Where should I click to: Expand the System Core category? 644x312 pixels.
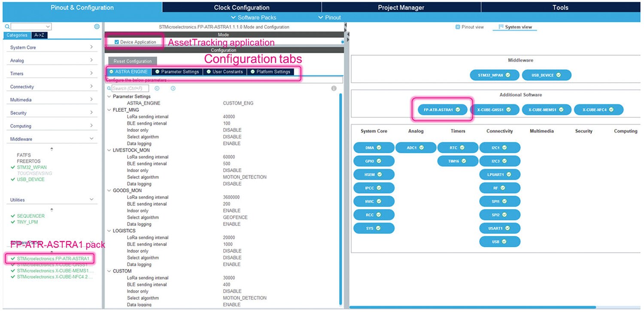click(52, 47)
